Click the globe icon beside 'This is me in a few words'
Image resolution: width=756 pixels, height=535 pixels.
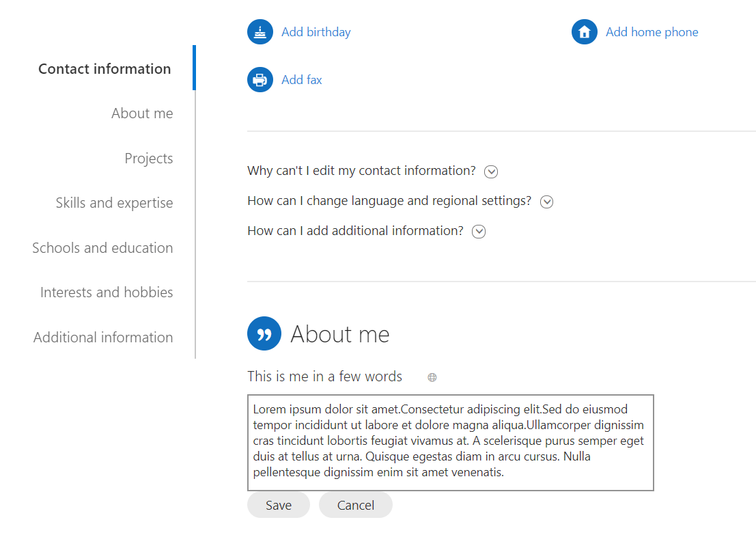(x=432, y=377)
